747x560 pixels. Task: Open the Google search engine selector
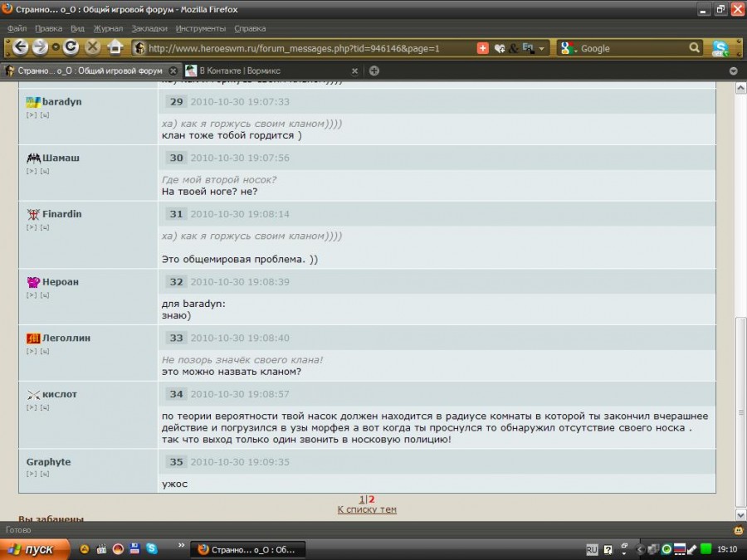[x=569, y=48]
